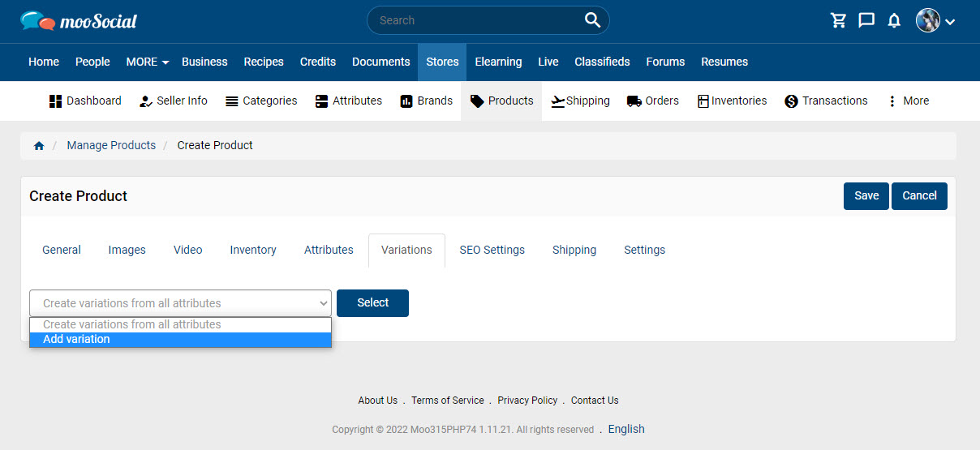980x450 pixels.
Task: Expand the account menu chevron
Action: [950, 21]
